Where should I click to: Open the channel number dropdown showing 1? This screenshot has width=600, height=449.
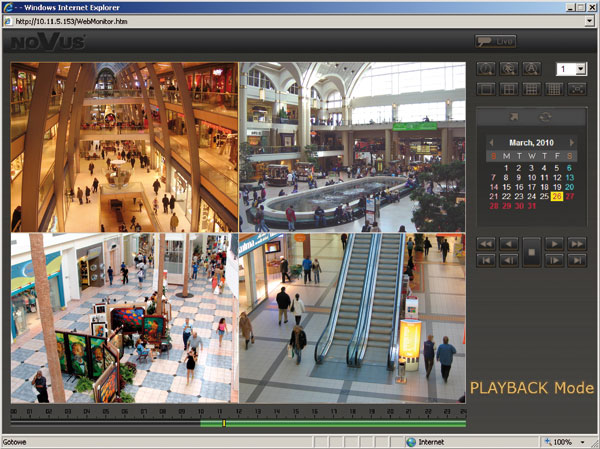[581, 69]
